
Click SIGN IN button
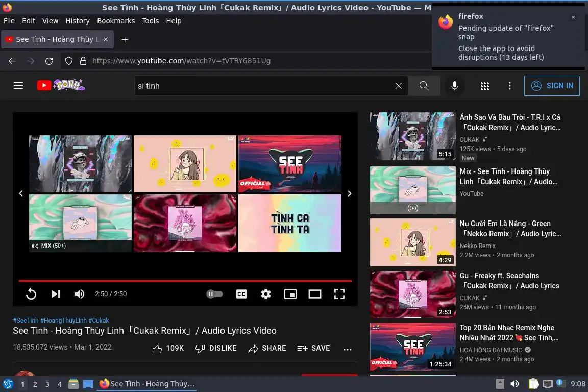(552, 86)
